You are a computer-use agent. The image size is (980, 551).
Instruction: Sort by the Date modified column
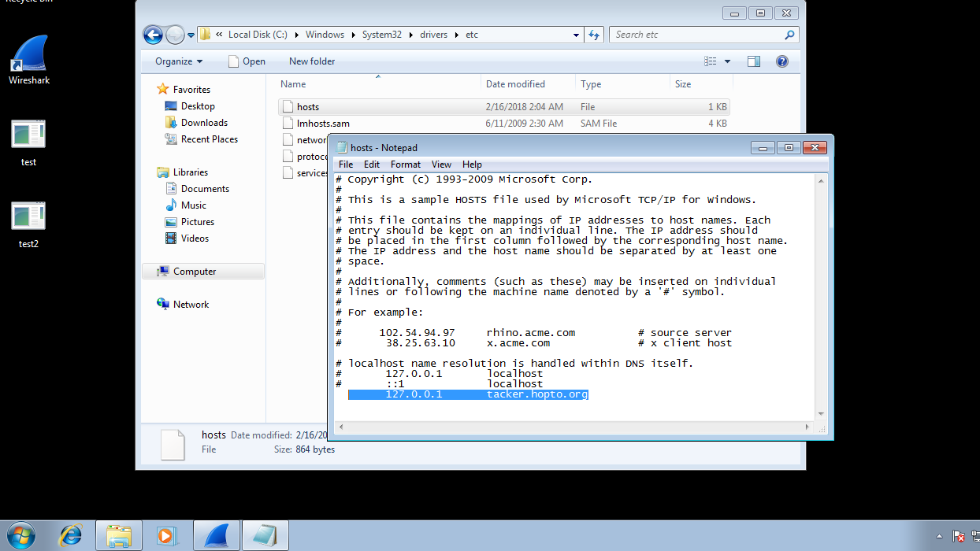click(x=528, y=84)
